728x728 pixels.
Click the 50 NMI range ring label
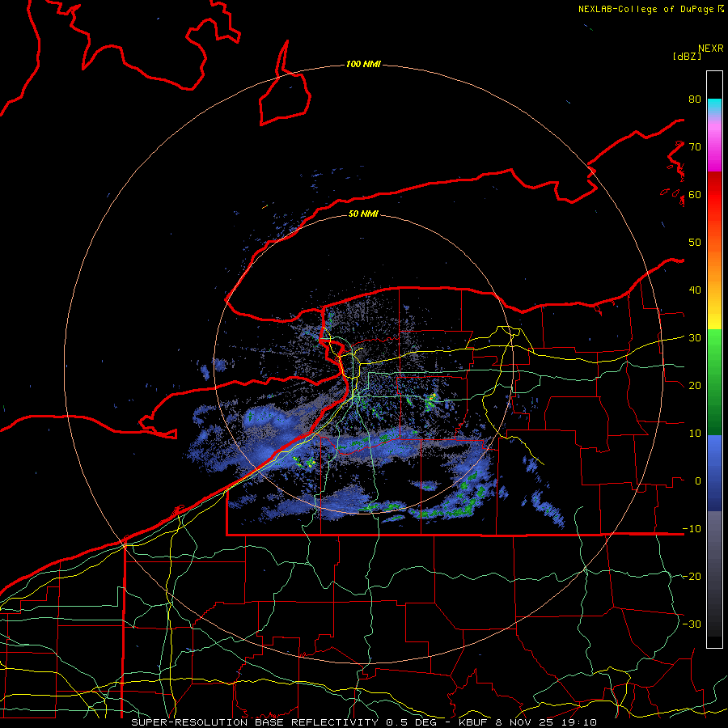(363, 214)
